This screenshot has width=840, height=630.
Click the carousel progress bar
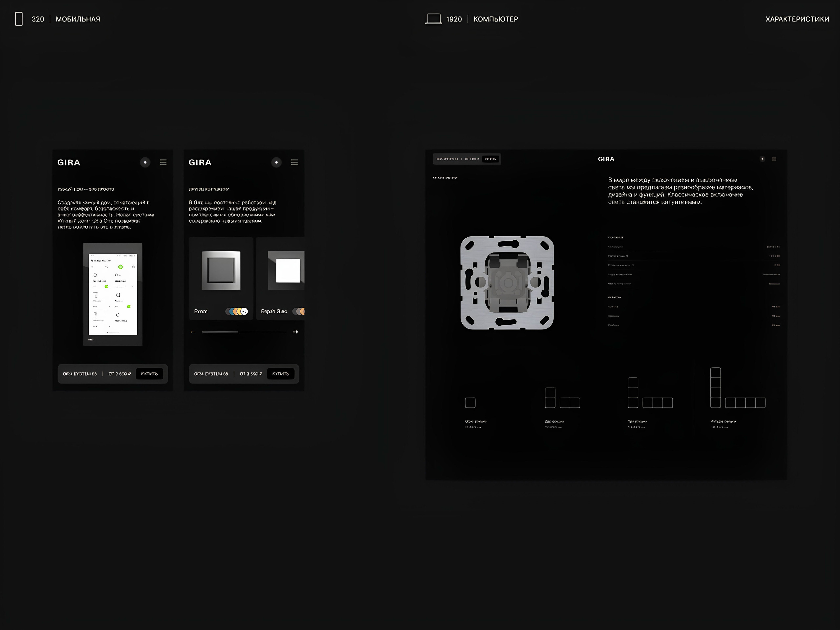244,332
